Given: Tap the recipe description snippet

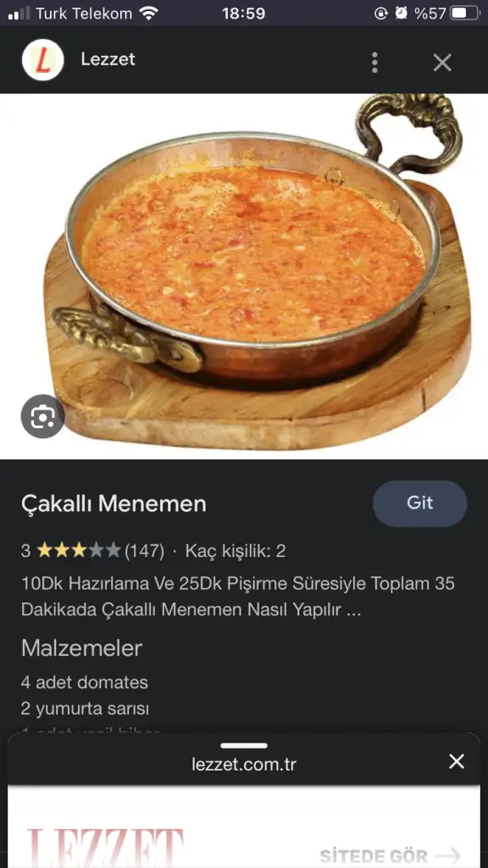Looking at the screenshot, I should coord(238,597).
